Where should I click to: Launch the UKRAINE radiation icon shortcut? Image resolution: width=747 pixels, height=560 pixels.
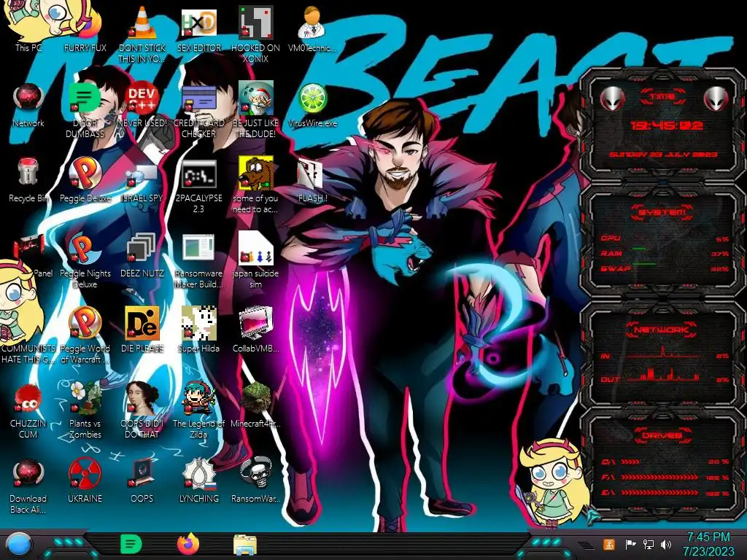click(85, 473)
